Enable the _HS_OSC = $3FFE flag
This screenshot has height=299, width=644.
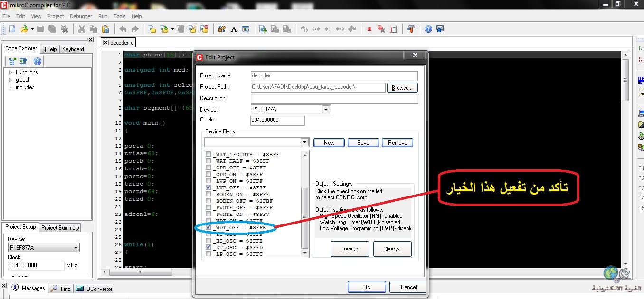[x=208, y=241]
